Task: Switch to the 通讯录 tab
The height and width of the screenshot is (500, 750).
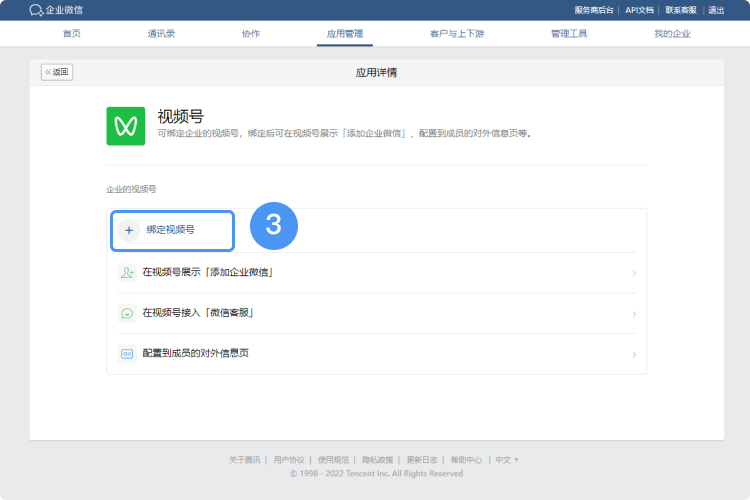Action: 161,34
